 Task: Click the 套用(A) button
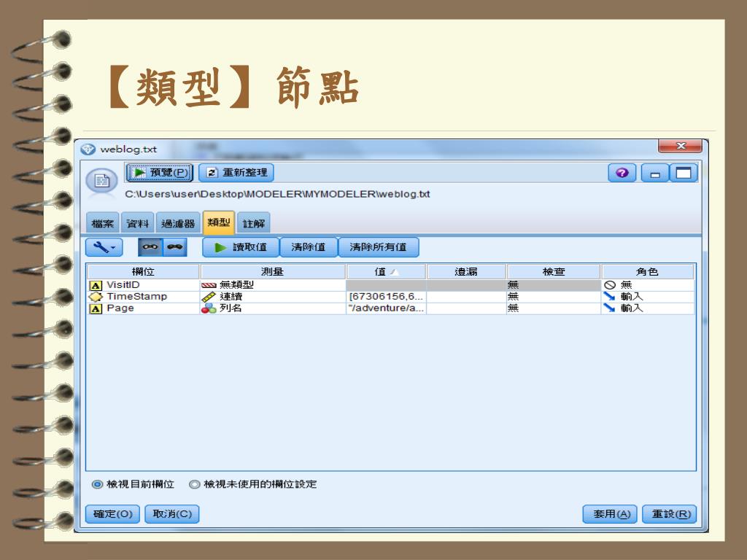(611, 514)
